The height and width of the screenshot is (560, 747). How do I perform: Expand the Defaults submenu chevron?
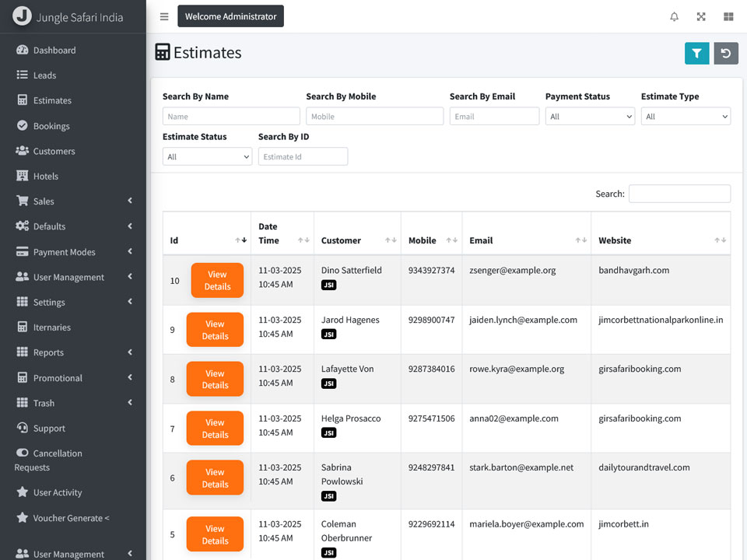point(130,226)
